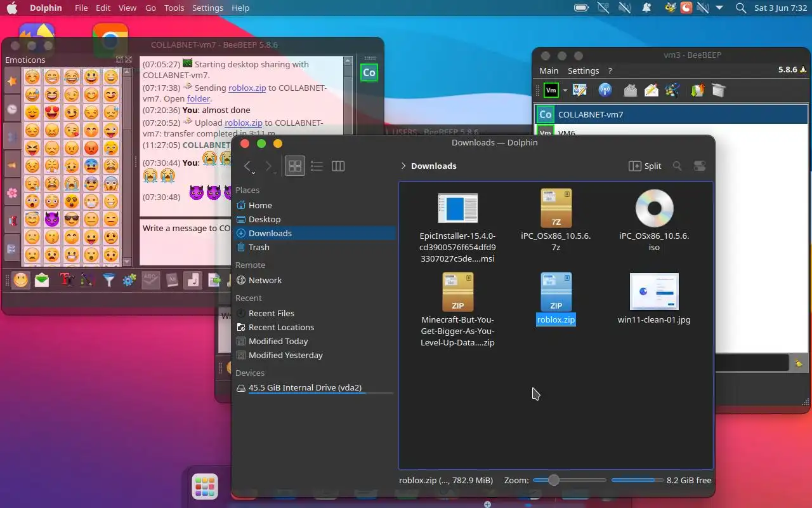Screen dimensions: 812x508
Task: Click green envelope icon in chat toolbar
Action: tap(42, 279)
